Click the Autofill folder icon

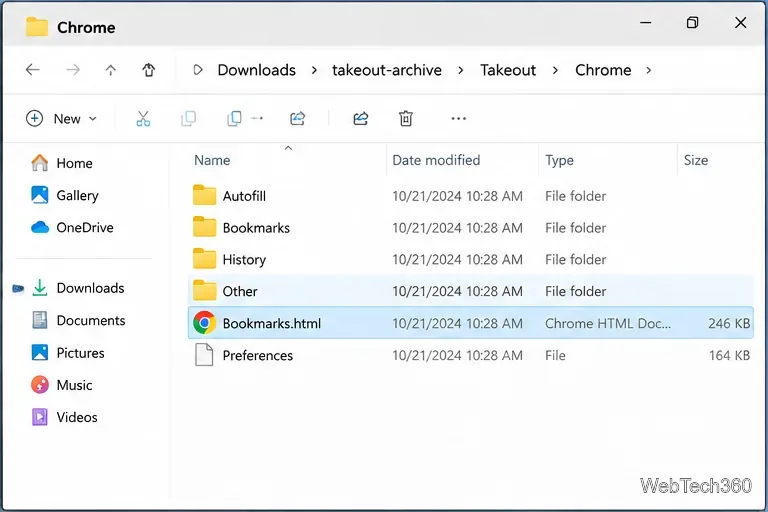pyautogui.click(x=204, y=195)
